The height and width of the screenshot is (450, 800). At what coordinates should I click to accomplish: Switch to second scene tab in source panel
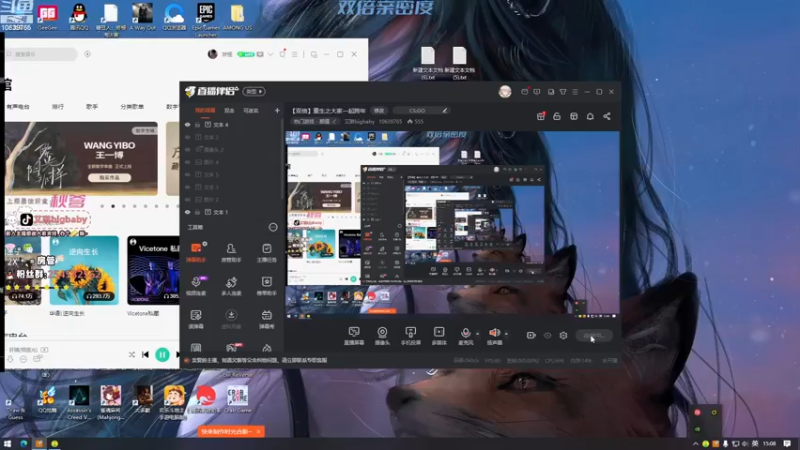click(x=229, y=111)
